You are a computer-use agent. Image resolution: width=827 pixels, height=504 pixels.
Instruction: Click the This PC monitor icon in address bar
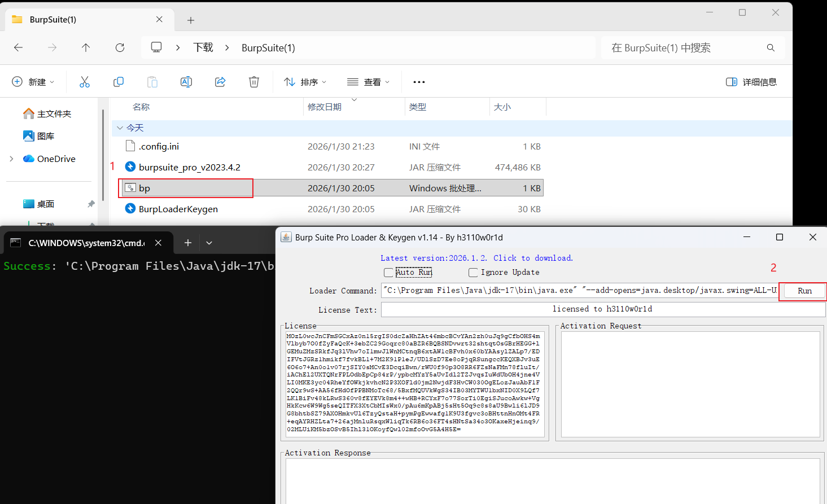click(x=156, y=47)
